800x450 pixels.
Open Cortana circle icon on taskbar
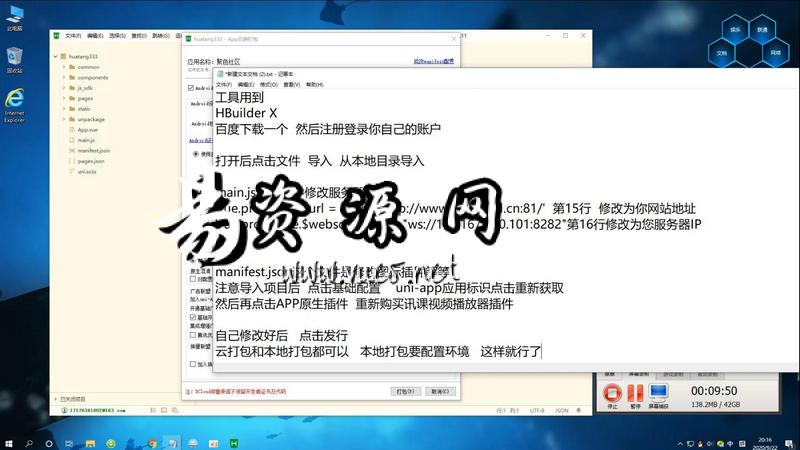click(49, 443)
